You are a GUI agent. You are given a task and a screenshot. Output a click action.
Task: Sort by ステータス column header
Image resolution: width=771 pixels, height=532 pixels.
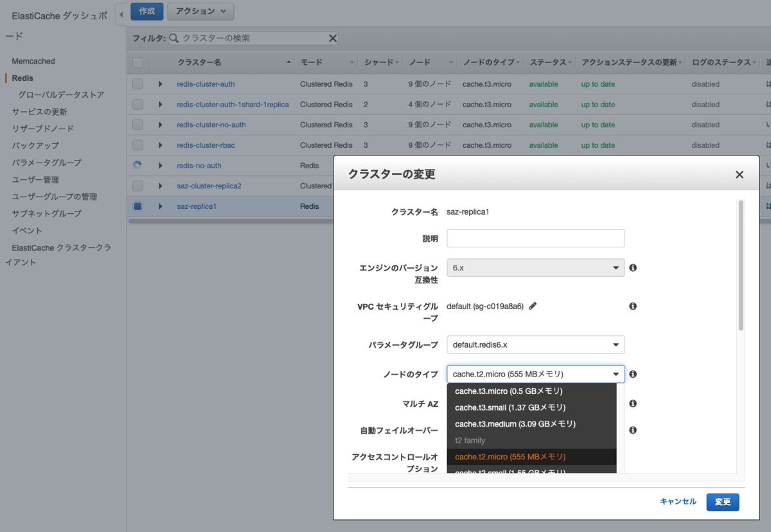(549, 62)
